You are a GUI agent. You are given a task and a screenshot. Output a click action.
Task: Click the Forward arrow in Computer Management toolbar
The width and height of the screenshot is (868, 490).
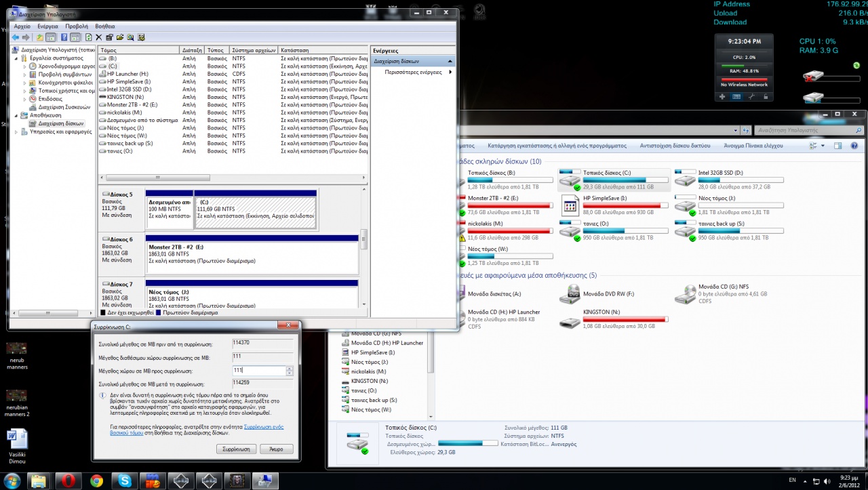click(26, 37)
